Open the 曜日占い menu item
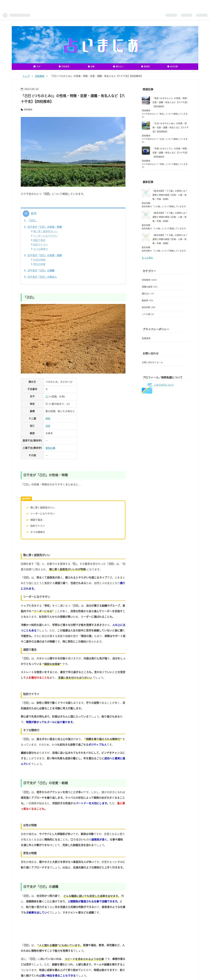This screenshot has width=210, height=980. pyautogui.click(x=118, y=67)
